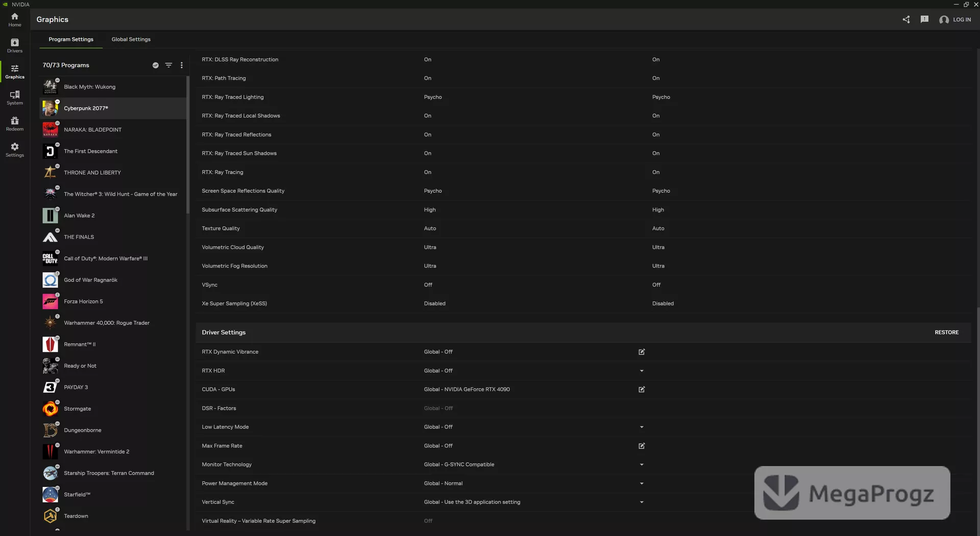Select Teardown in program list
This screenshot has height=536, width=980.
click(x=113, y=516)
